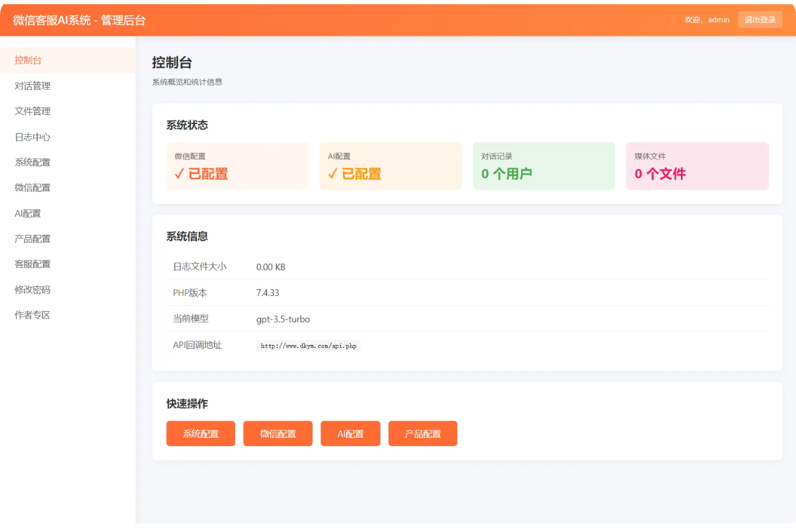The image size is (796, 532).
Task: Select the active 控制台 sidebar item
Action: (x=27, y=60)
